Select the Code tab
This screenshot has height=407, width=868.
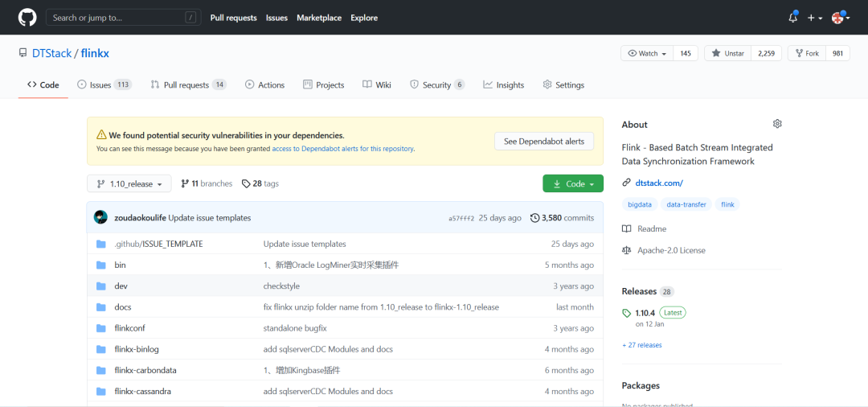coord(43,84)
